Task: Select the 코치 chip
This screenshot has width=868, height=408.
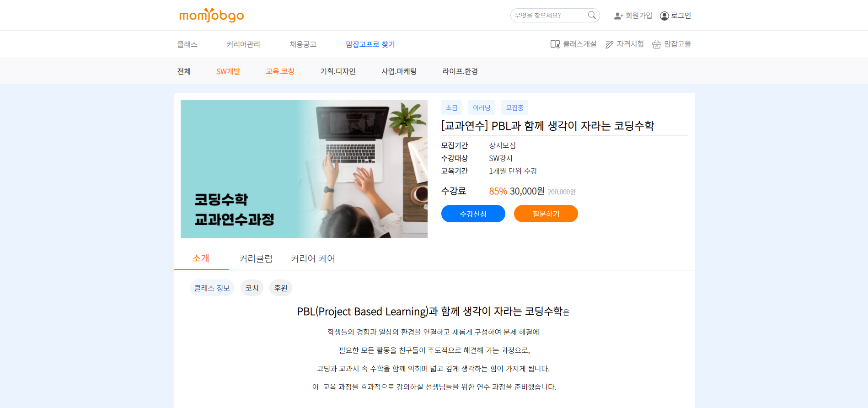Action: [252, 288]
